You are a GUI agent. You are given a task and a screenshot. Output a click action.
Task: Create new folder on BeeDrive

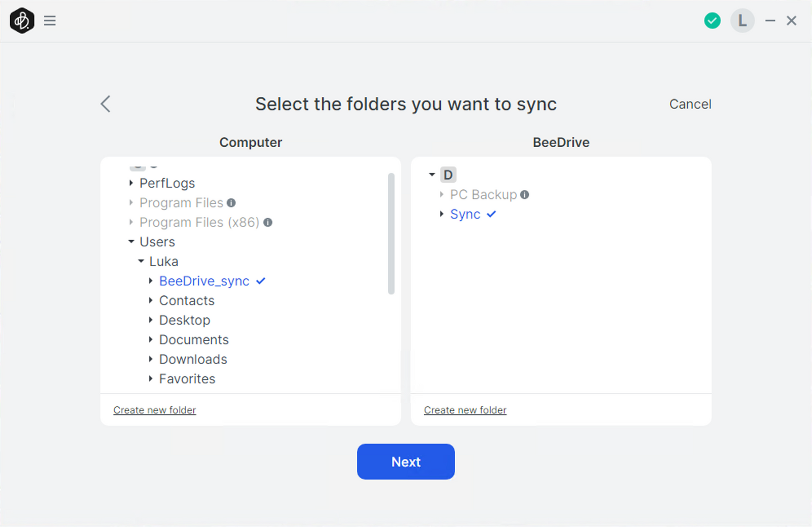pyautogui.click(x=465, y=410)
